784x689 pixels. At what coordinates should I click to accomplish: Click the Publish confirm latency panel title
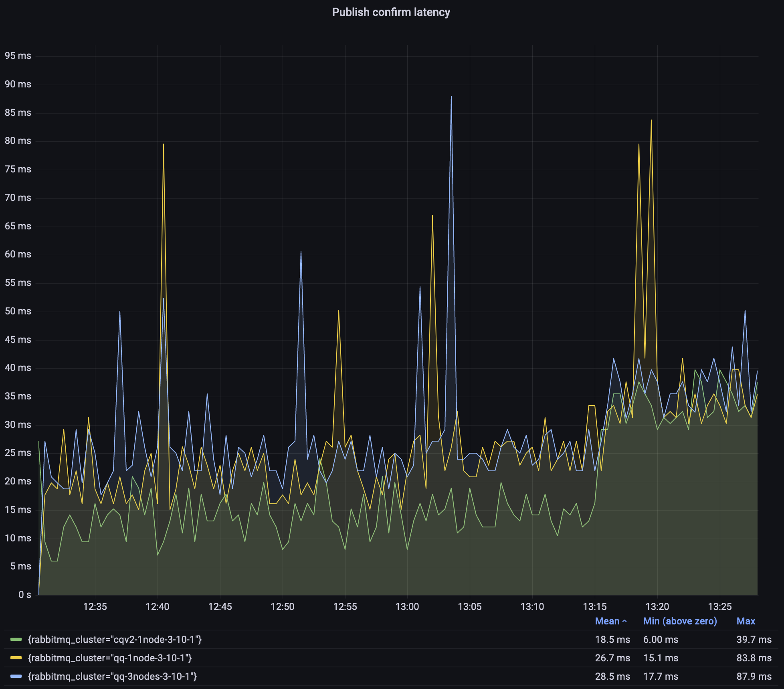point(391,12)
